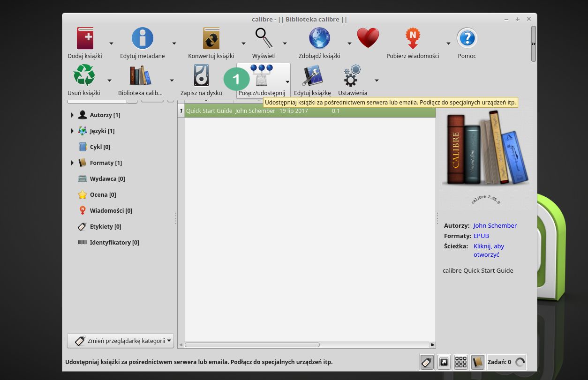Screen dimensions: 588x380
Task: Open Zdobądź książki globe icon
Action: pos(319,38)
